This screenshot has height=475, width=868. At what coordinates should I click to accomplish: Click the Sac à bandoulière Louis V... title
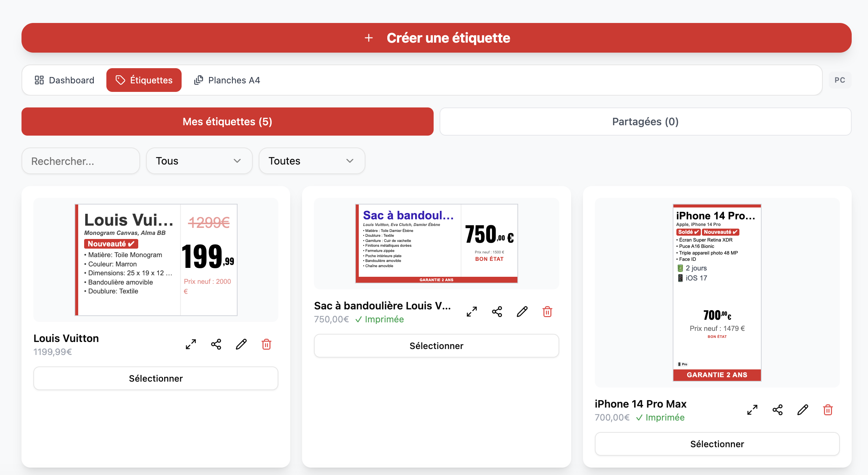(382, 306)
